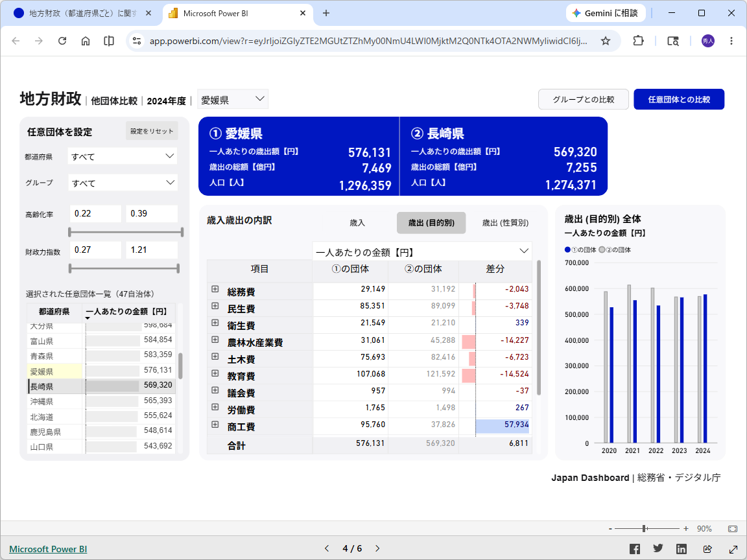This screenshot has width=747, height=560.
Task: Click the browser back arrow
Action: click(16, 41)
